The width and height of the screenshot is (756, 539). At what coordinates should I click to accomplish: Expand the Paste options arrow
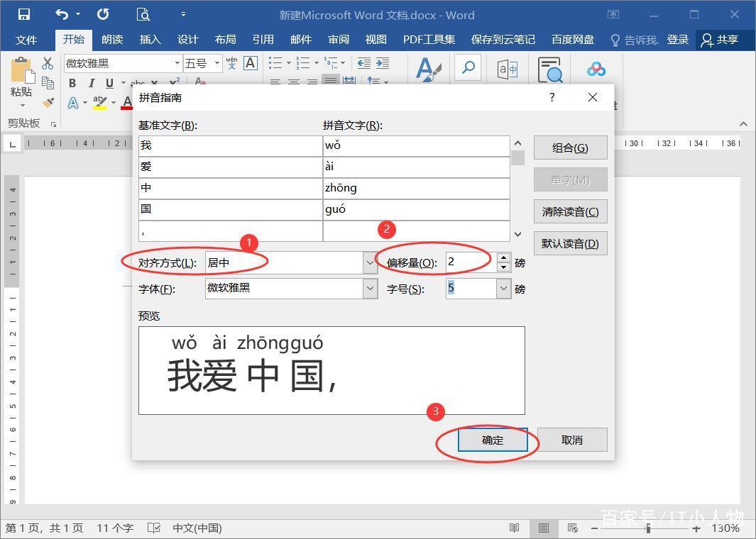(22, 106)
